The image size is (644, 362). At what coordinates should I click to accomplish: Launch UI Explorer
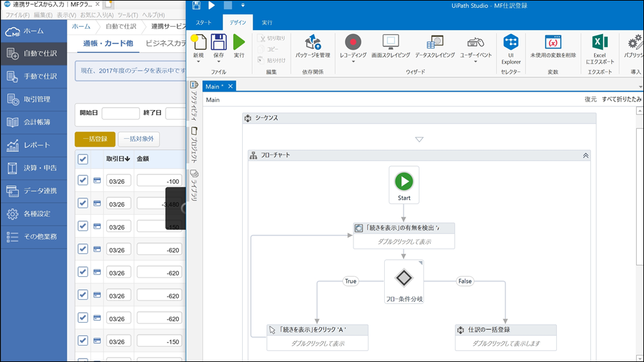(511, 42)
